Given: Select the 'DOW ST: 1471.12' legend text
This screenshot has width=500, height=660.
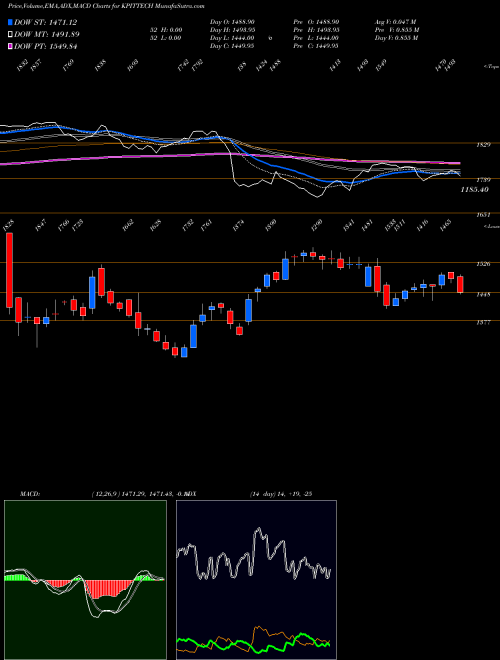Looking at the screenshot, I should pos(46,23).
